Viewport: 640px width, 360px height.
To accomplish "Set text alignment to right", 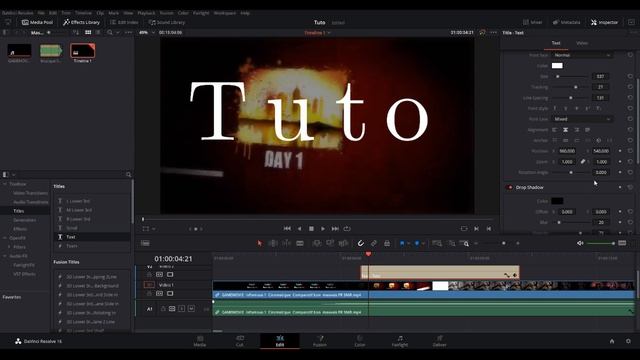I will [x=576, y=130].
